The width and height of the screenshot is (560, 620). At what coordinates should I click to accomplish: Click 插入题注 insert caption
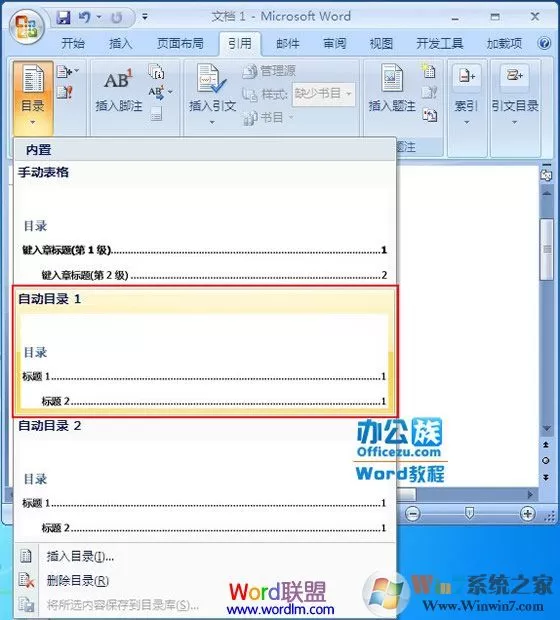(x=392, y=90)
